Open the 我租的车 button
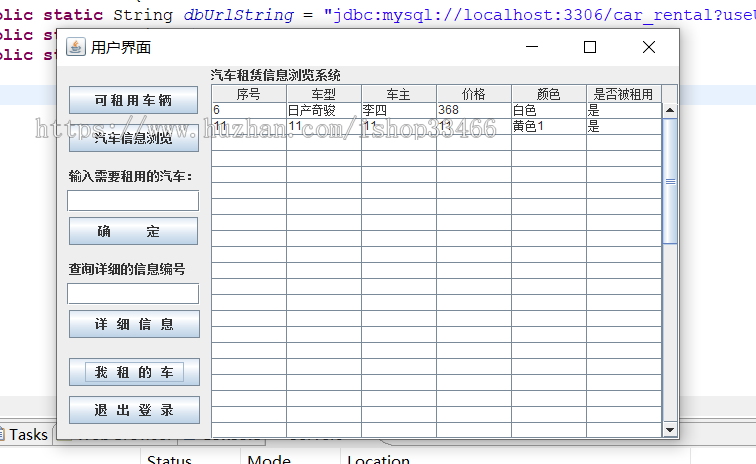 (x=135, y=372)
